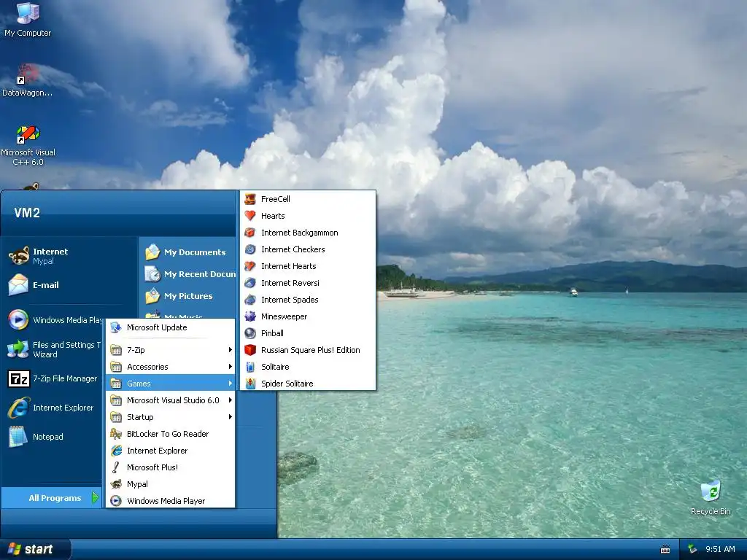Click the on-screen keyboard icon in taskbar
This screenshot has width=747, height=560.
(x=665, y=550)
